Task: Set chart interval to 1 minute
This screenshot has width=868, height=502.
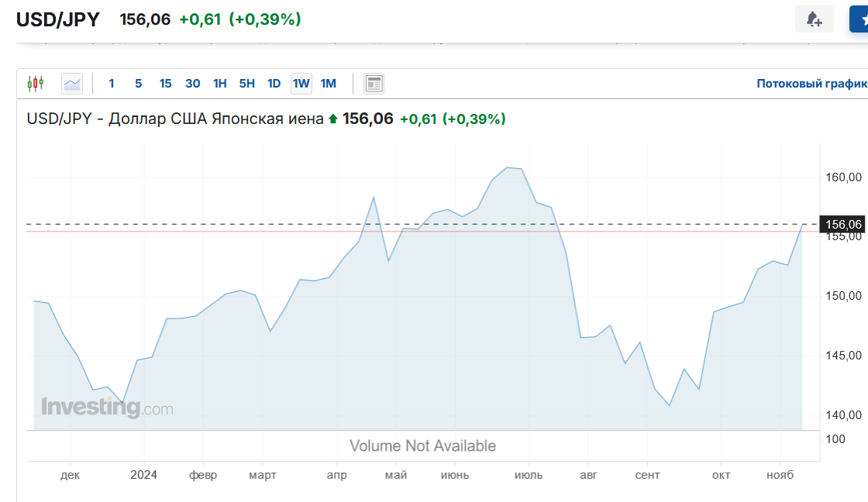Action: (112, 84)
